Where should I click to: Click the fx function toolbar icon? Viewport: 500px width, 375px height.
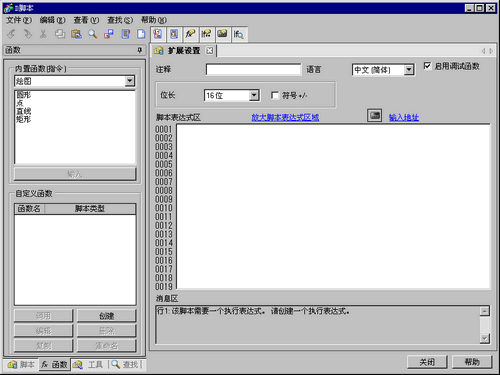[190, 34]
